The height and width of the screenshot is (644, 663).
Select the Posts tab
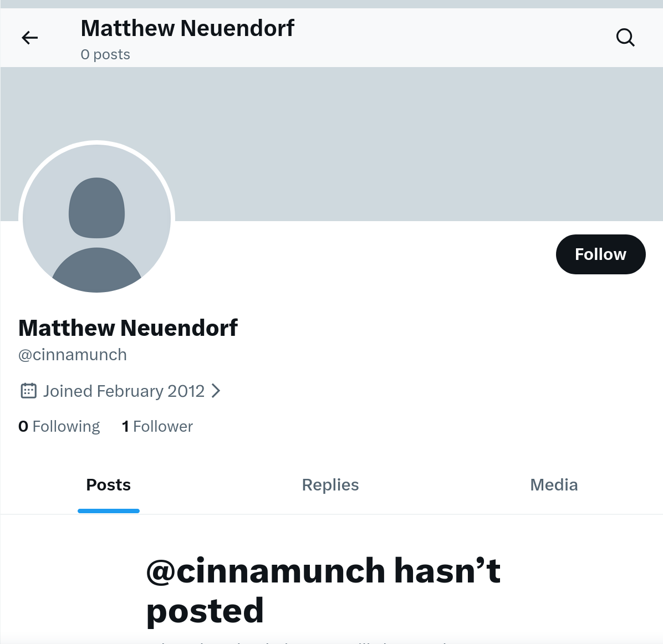point(109,485)
